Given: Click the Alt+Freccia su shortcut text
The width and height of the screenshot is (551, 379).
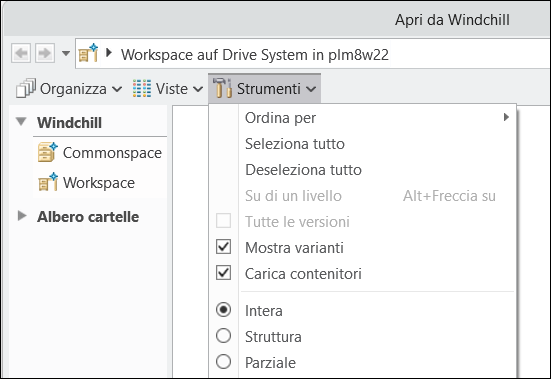Looking at the screenshot, I should [x=449, y=196].
